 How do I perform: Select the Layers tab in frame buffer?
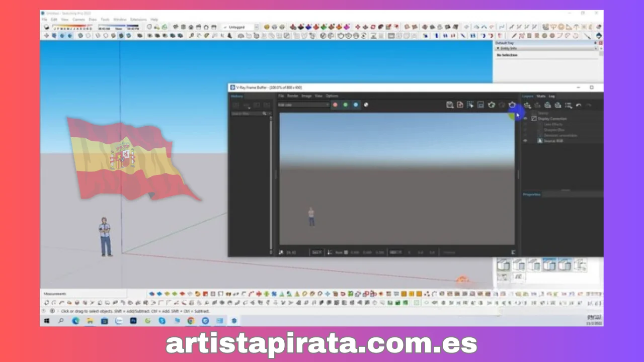pos(528,96)
